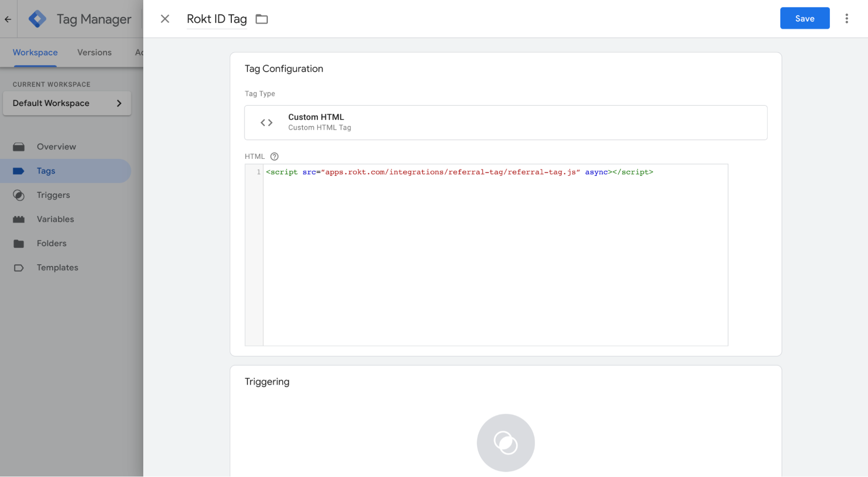Click the Custom HTML code brackets icon
Viewport: 868px width, 477px height.
point(266,122)
